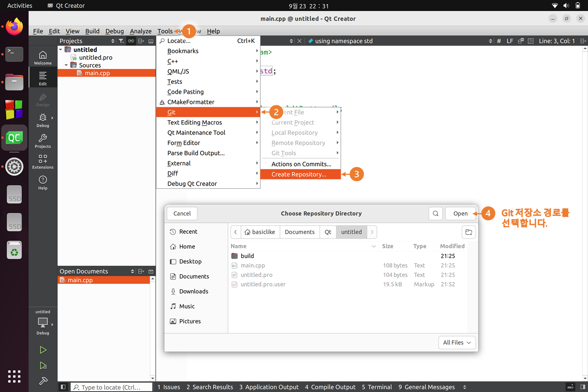This screenshot has height=392, width=588.
Task: Collapse the untitled project tree node
Action: click(x=60, y=50)
